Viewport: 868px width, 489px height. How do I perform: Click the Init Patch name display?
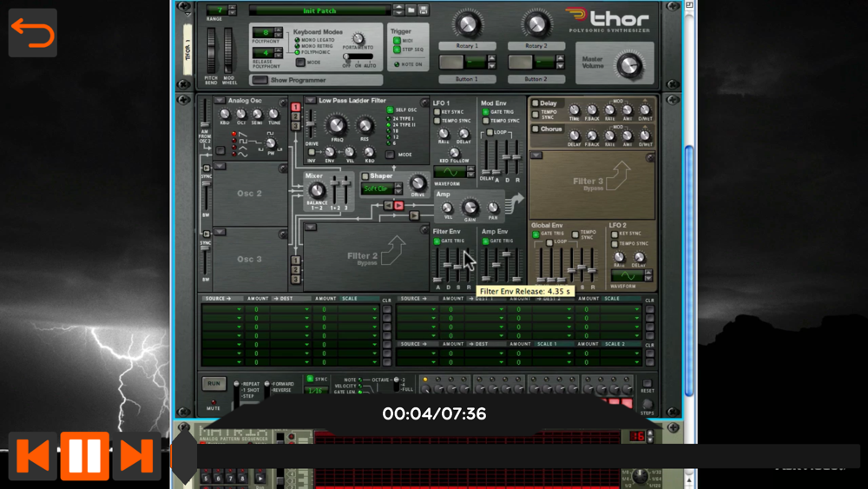click(319, 10)
